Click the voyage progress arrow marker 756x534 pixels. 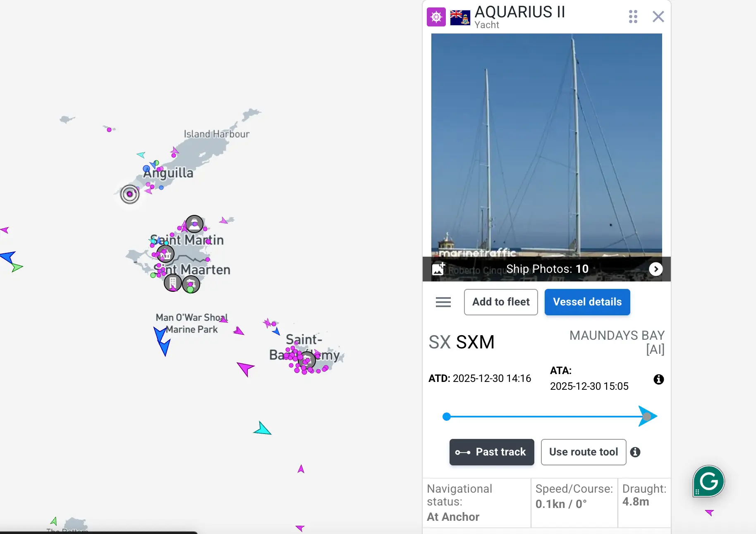pos(647,416)
